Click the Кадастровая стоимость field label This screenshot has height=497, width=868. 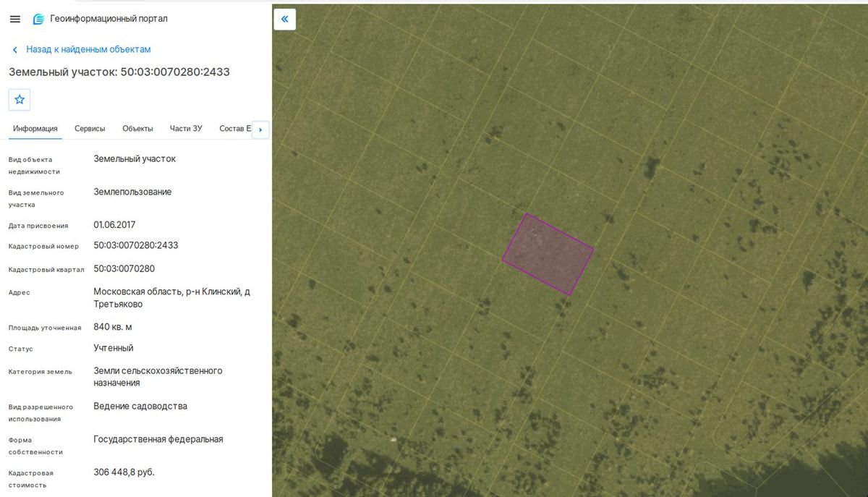(31, 479)
